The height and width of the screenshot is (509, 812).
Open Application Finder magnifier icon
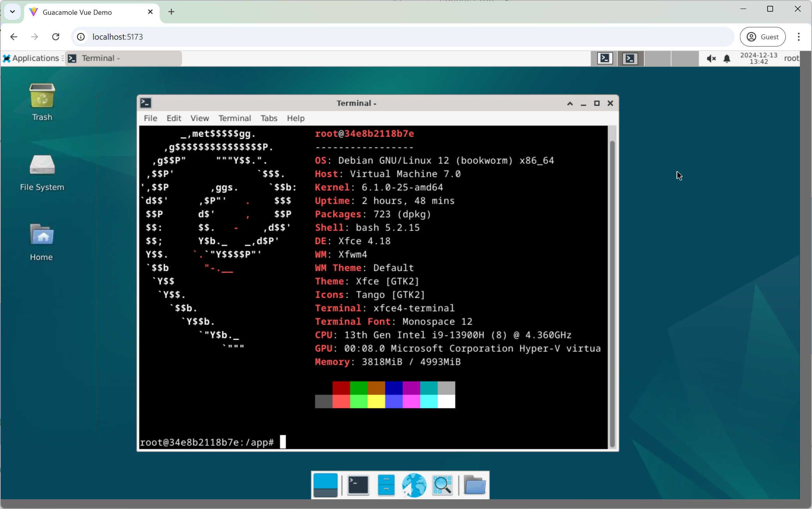(442, 485)
